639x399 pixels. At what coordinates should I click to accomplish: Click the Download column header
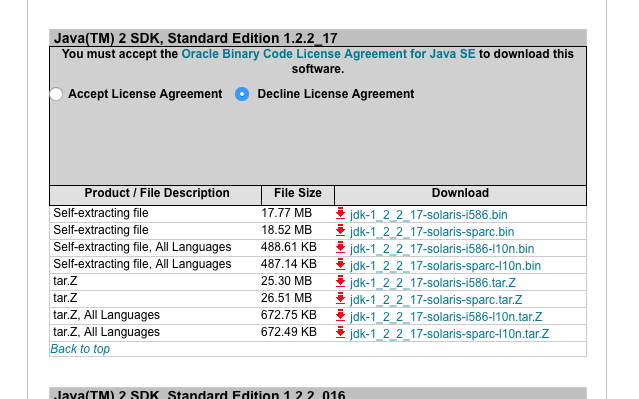[x=461, y=195]
